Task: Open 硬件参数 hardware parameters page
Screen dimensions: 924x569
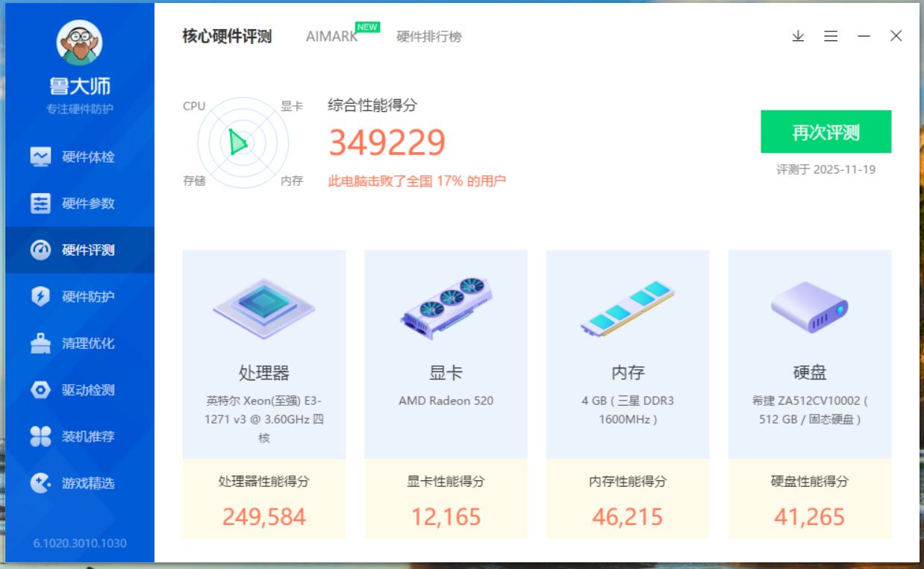Action: 80,204
